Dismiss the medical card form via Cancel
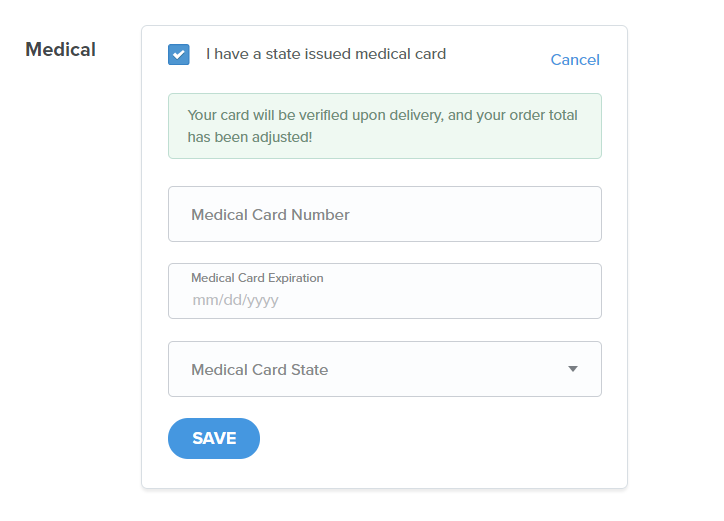 click(x=575, y=60)
